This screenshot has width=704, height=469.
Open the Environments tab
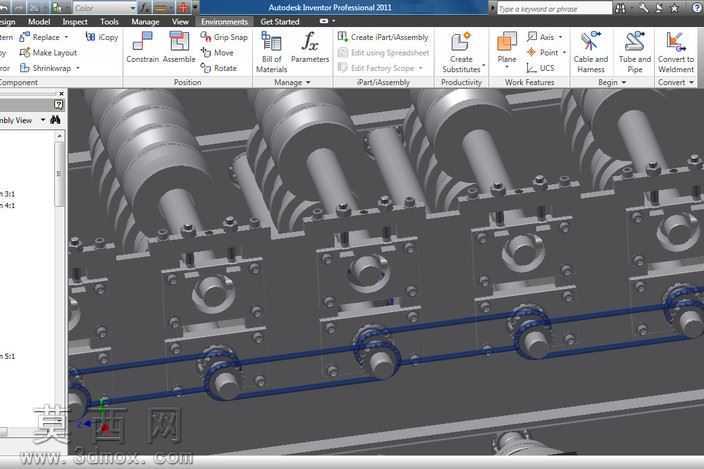(224, 22)
